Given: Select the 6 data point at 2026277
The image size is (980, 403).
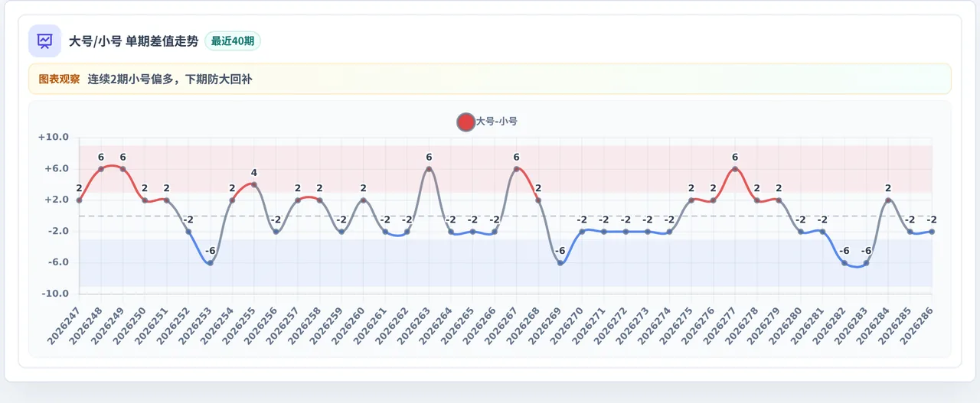Looking at the screenshot, I should [735, 169].
